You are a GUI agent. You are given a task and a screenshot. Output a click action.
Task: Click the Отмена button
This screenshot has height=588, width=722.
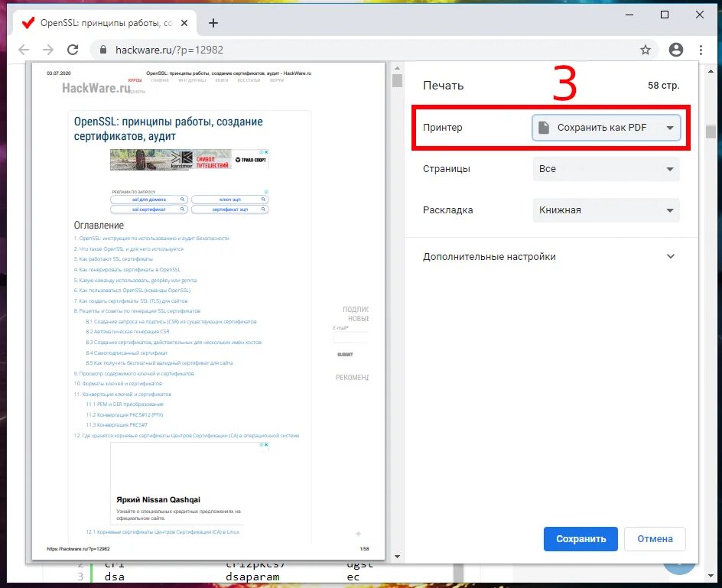655,539
